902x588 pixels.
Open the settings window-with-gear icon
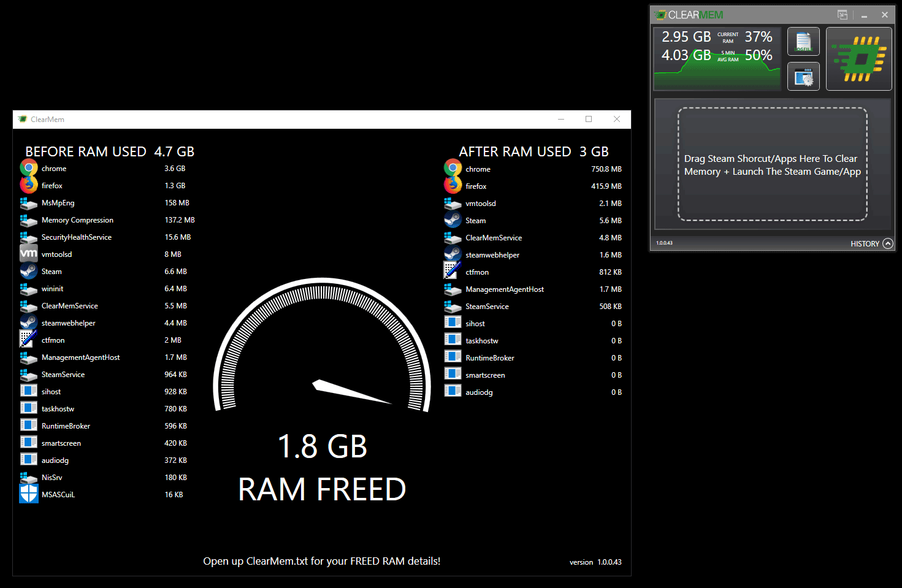[x=803, y=77]
